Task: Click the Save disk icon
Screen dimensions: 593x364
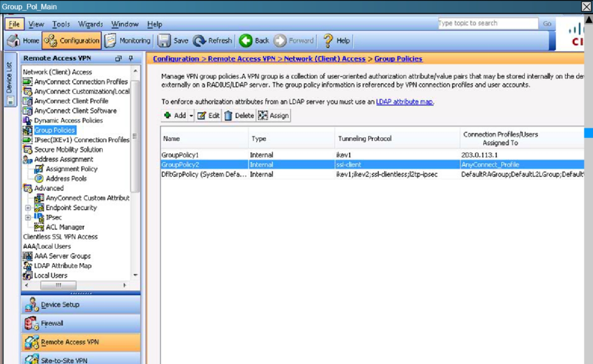Action: coord(164,41)
